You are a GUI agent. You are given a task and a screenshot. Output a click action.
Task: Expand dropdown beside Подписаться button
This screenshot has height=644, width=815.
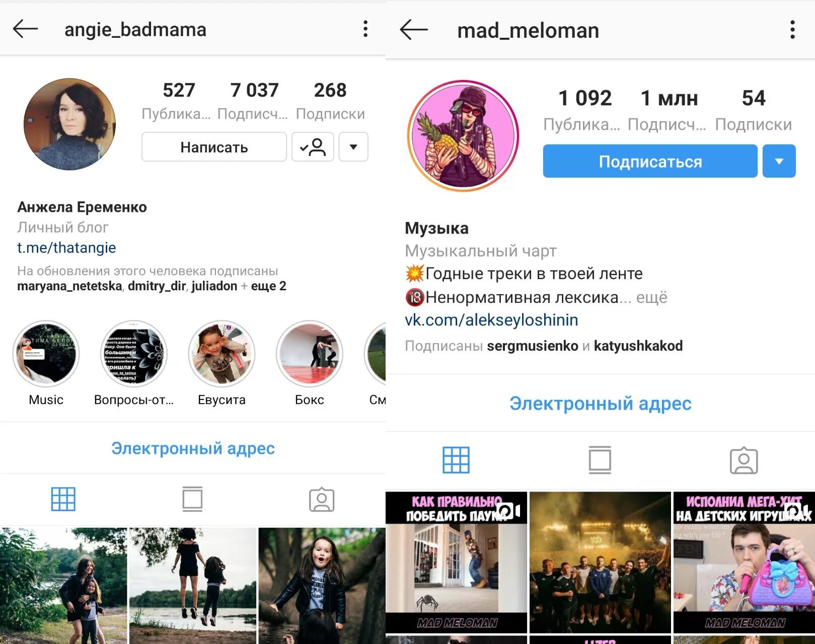[x=779, y=161]
